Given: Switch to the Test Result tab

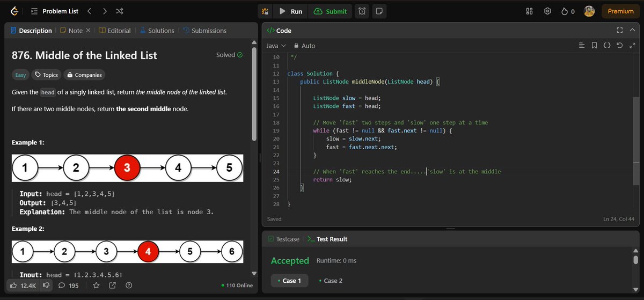Looking at the screenshot, I should pyautogui.click(x=328, y=239).
